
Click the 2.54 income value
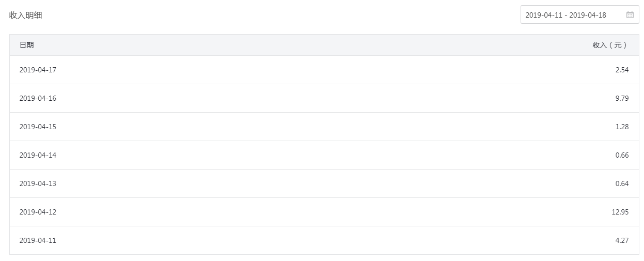click(x=622, y=70)
